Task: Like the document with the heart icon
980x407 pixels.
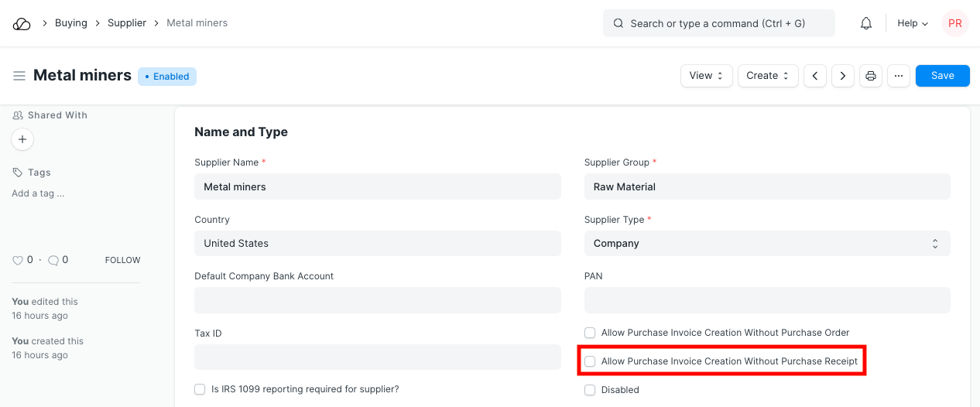Action: 18,261
